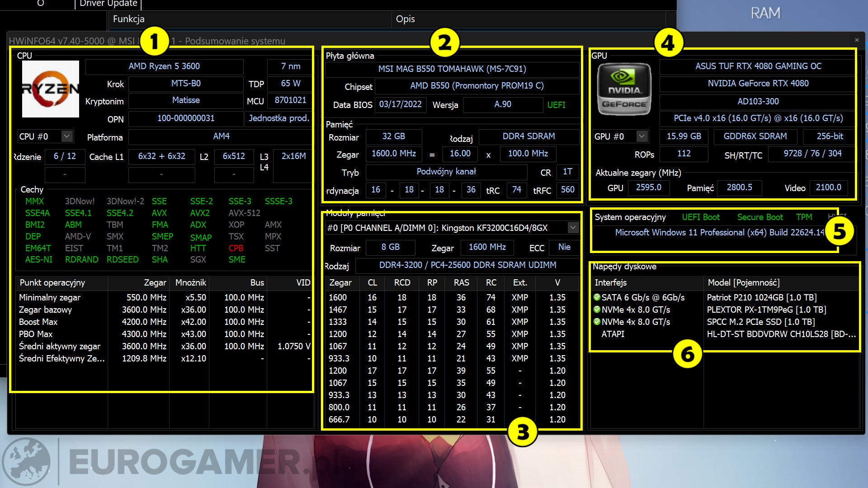
Task: Select the HL-DT-ST BDDVDRW ATAPI drive
Action: coord(726,334)
